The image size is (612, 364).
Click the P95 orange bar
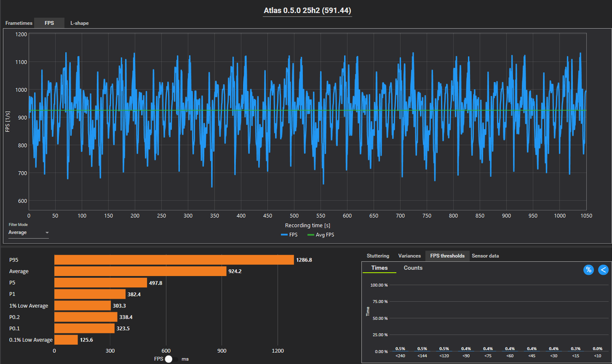tap(174, 259)
